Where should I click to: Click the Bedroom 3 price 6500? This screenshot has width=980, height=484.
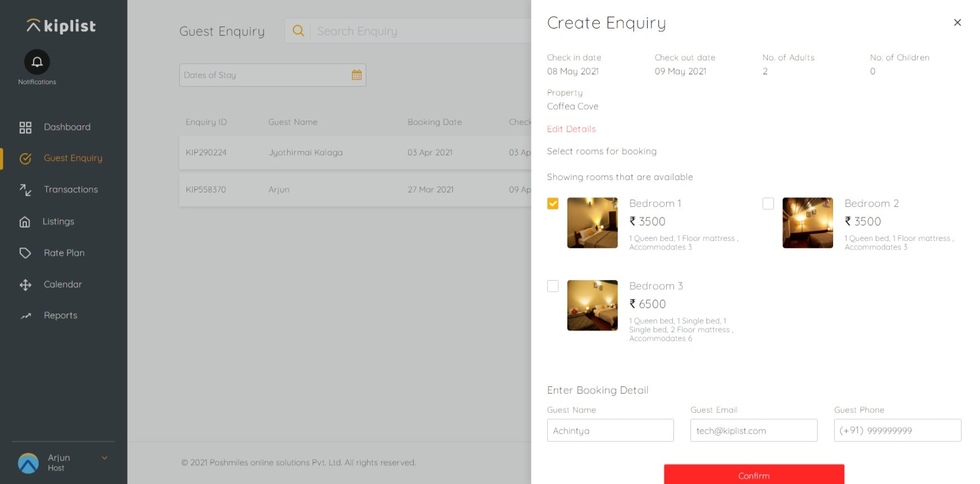click(647, 304)
